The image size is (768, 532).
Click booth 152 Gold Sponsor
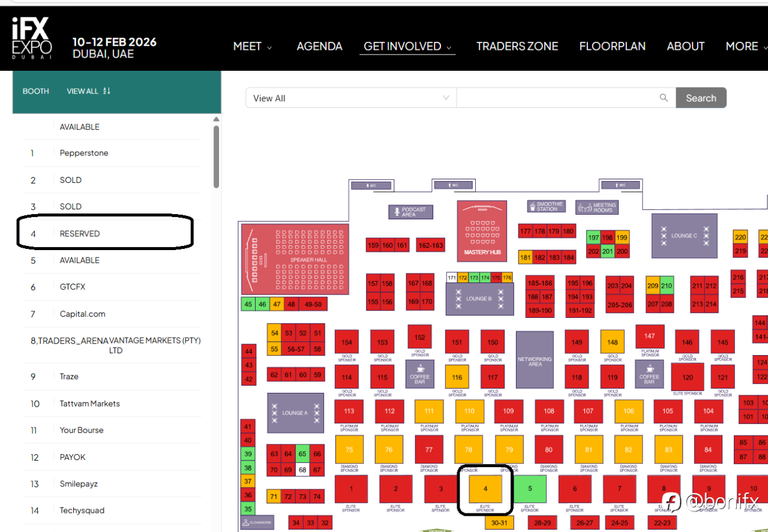coord(419,337)
